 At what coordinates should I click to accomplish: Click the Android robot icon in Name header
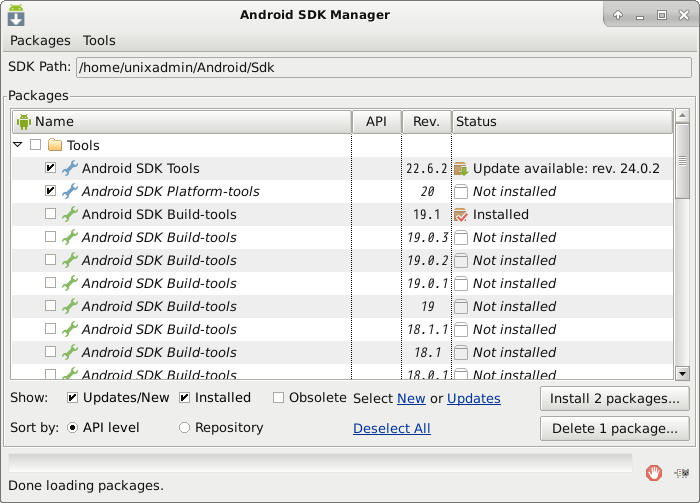(x=24, y=122)
